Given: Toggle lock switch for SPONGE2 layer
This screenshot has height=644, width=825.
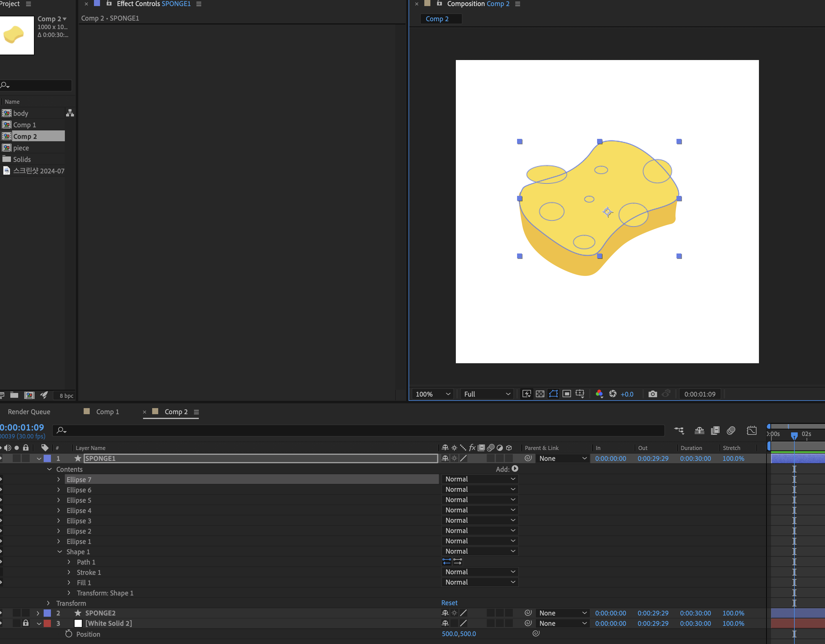Looking at the screenshot, I should click(26, 613).
